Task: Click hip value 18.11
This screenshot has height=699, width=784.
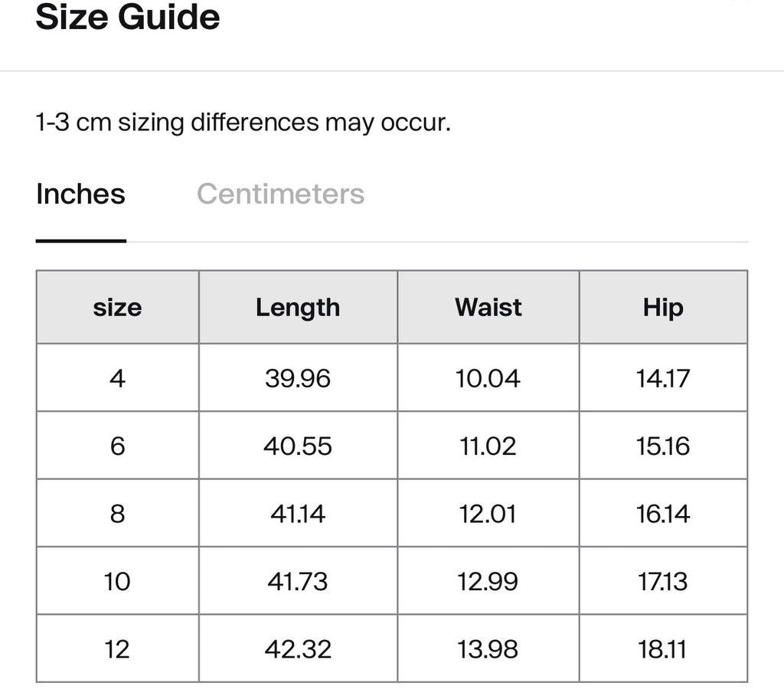Action: 663,649
